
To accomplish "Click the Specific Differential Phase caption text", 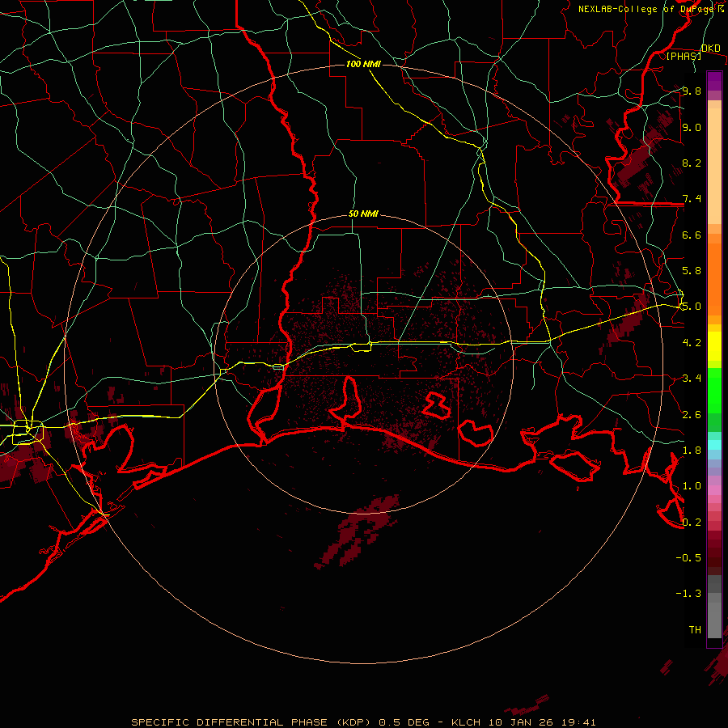I will [363, 722].
